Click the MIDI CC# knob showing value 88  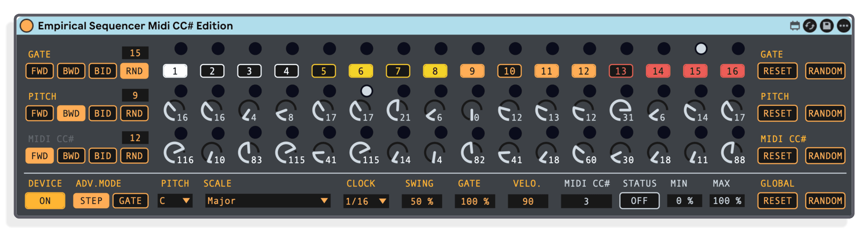pyautogui.click(x=732, y=153)
